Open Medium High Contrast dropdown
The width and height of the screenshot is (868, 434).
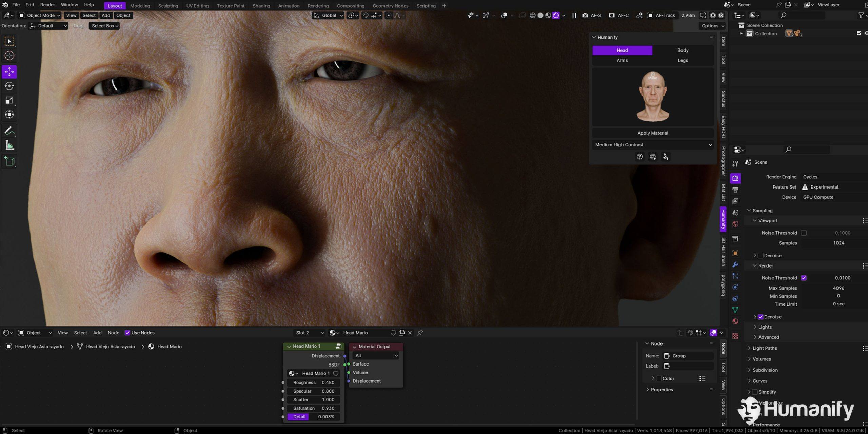coord(653,145)
